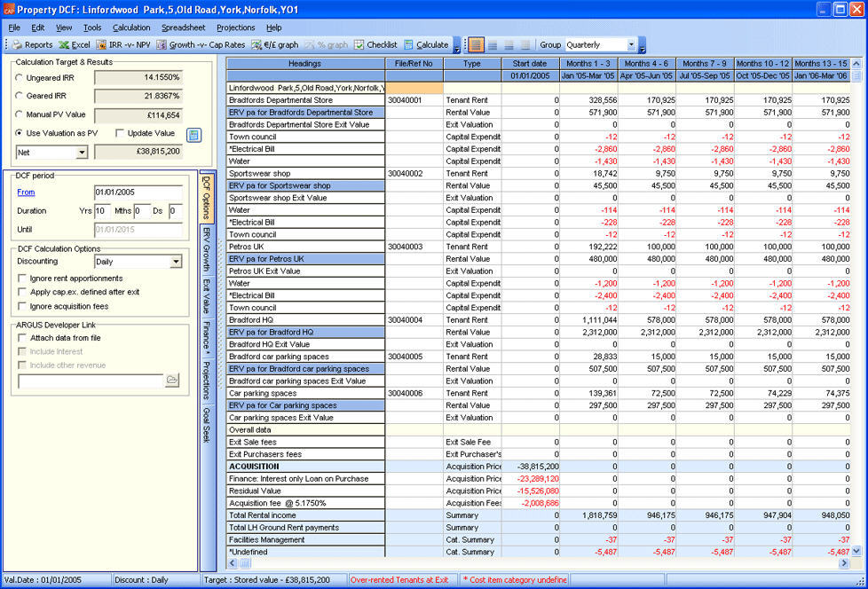Click the From link in DCF period
Screen dimensions: 868x589
pyautogui.click(x=26, y=192)
